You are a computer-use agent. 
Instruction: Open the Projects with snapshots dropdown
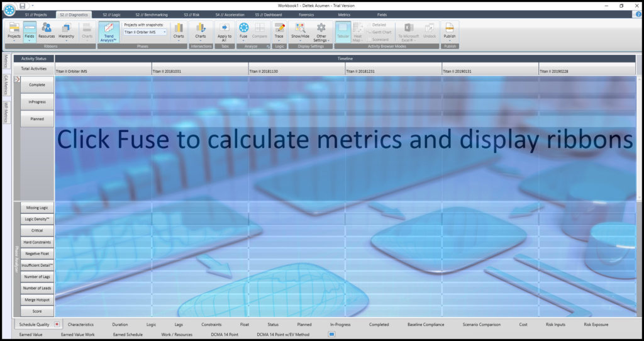click(145, 31)
